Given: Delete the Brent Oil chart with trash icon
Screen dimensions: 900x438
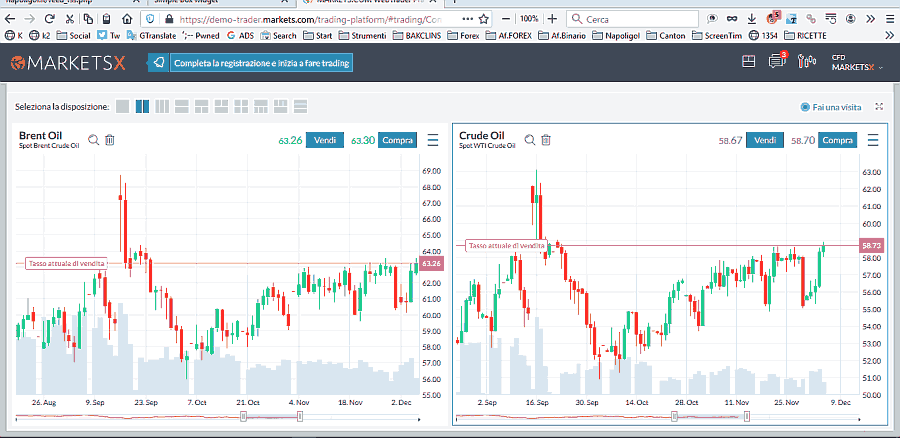Looking at the screenshot, I should [x=110, y=140].
